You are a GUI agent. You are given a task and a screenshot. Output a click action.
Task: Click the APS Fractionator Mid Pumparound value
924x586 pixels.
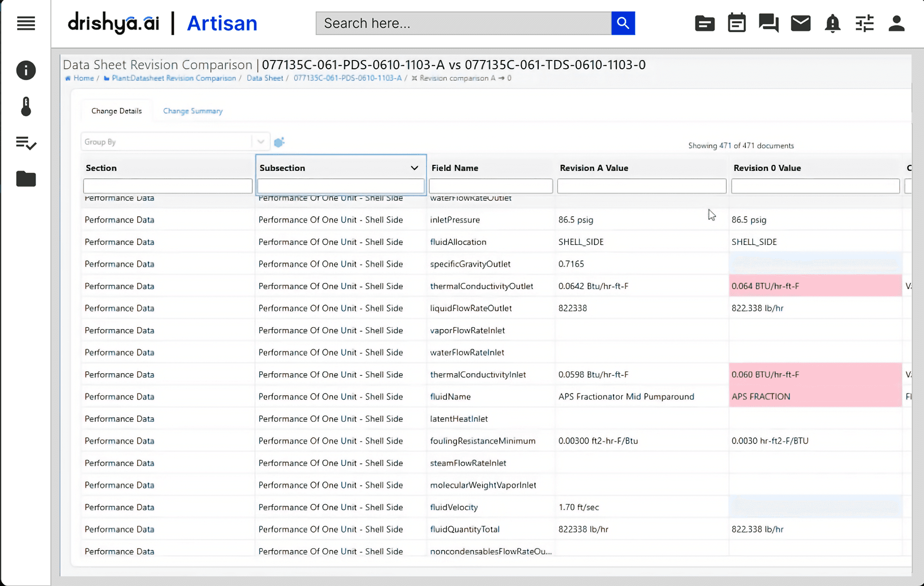click(626, 397)
